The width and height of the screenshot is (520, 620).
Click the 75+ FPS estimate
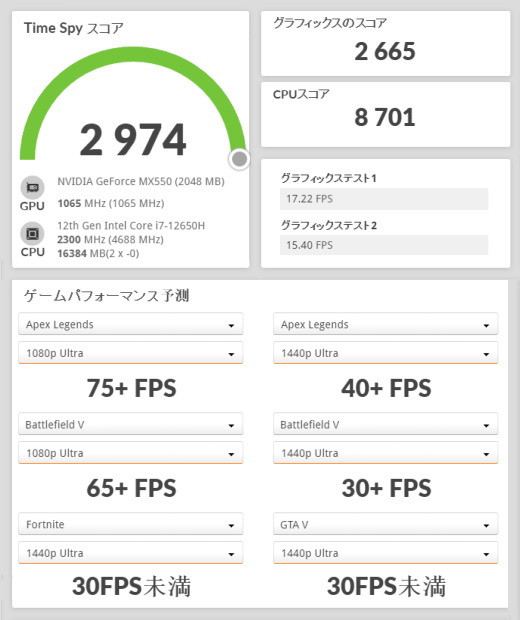131,388
